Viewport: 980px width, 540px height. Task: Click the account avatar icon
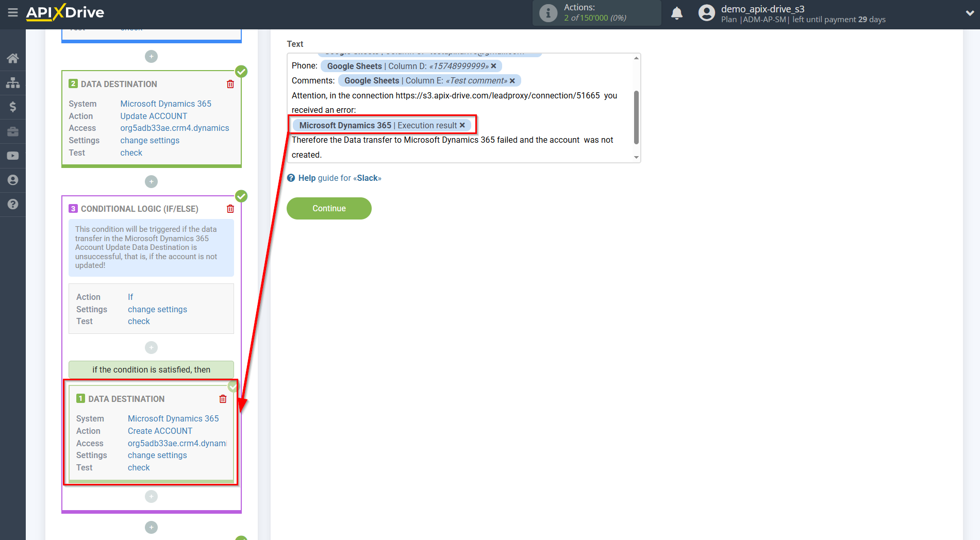coord(707,13)
